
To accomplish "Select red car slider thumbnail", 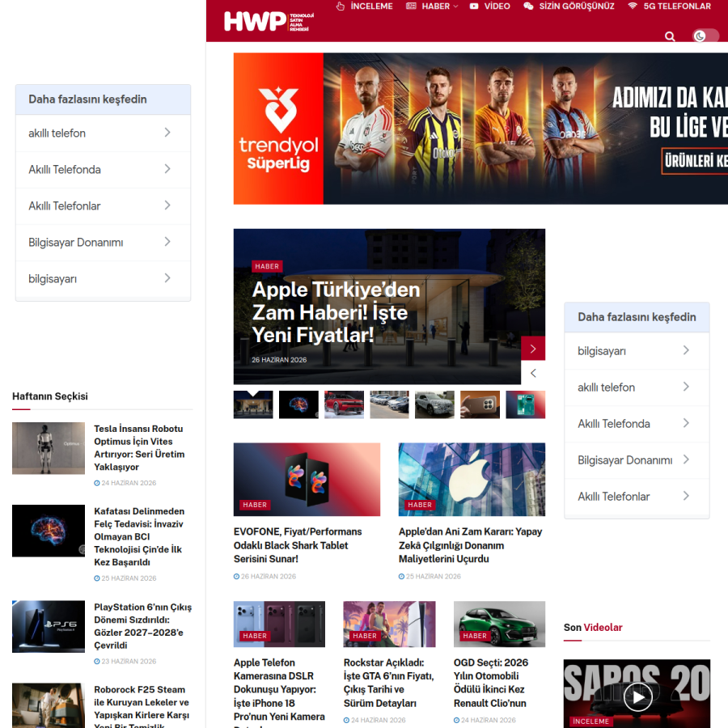I will tap(344, 404).
